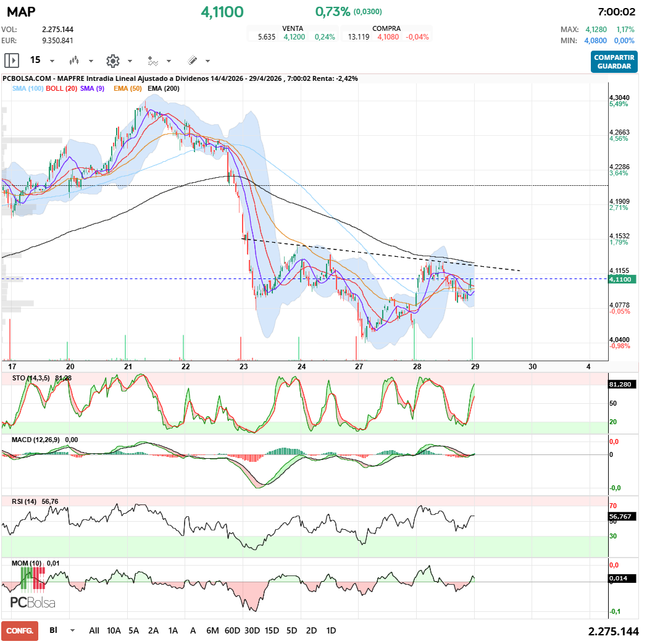This screenshot has width=647, height=644.
Task: Select the 10A time range
Action: 114,630
